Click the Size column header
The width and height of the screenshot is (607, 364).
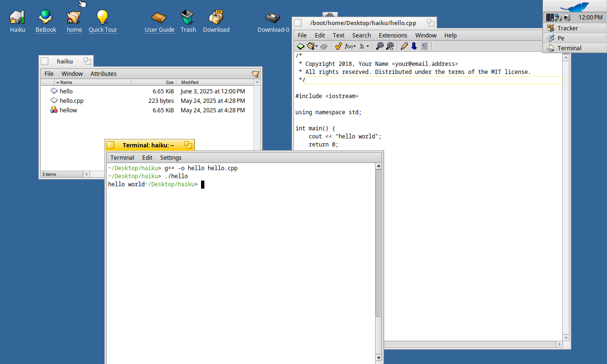tap(154, 82)
